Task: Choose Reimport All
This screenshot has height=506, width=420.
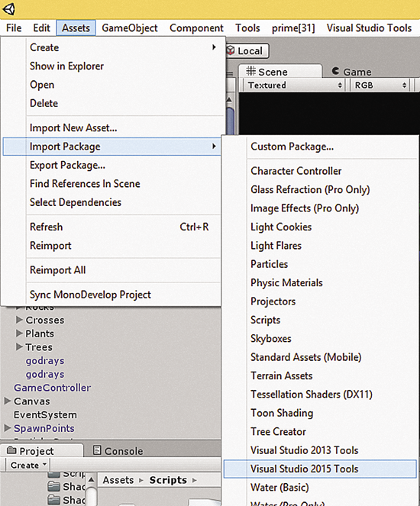Action: point(111,270)
